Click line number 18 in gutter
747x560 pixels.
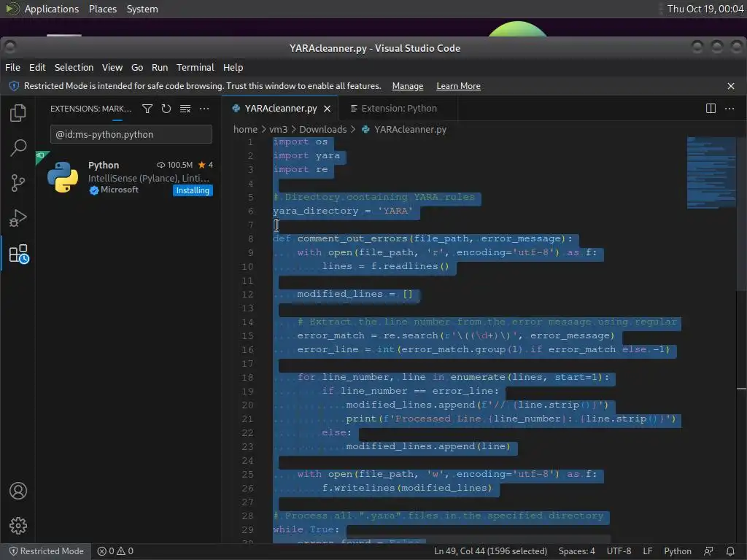click(247, 377)
